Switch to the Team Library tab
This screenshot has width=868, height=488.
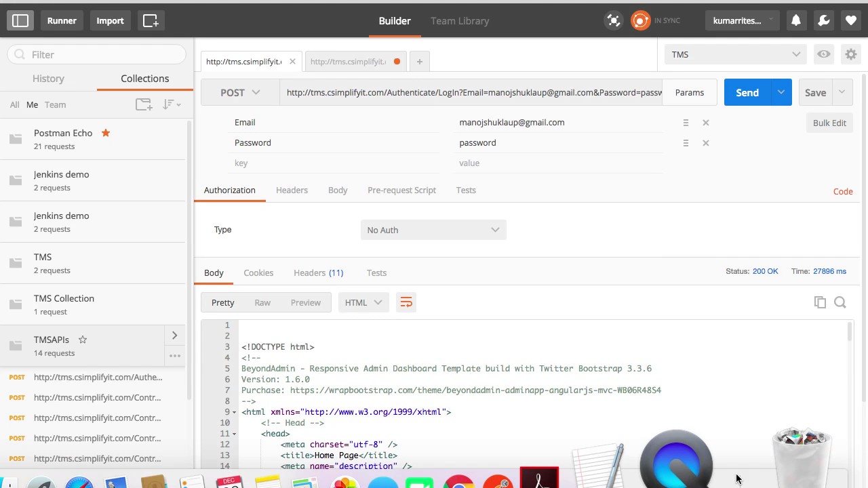(x=460, y=21)
